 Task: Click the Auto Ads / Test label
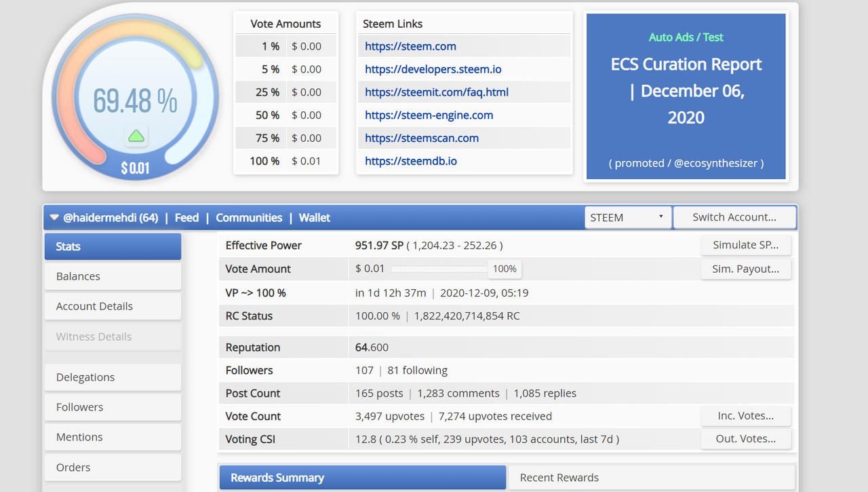[x=686, y=37]
